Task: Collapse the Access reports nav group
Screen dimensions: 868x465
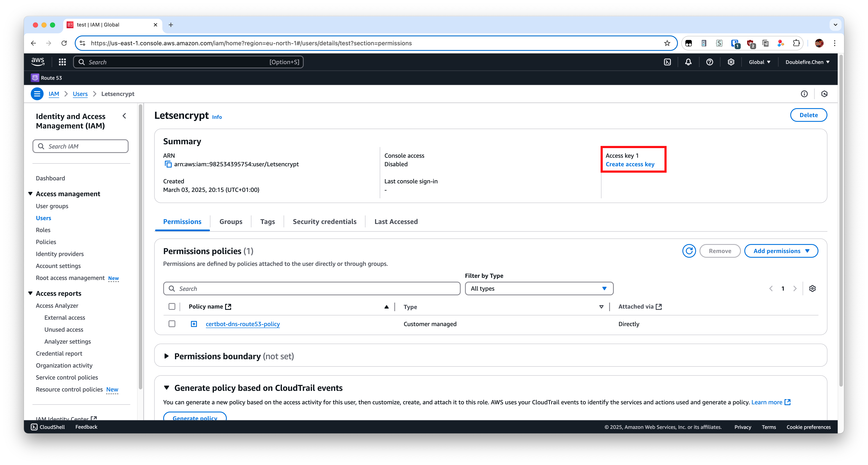Action: pos(30,293)
